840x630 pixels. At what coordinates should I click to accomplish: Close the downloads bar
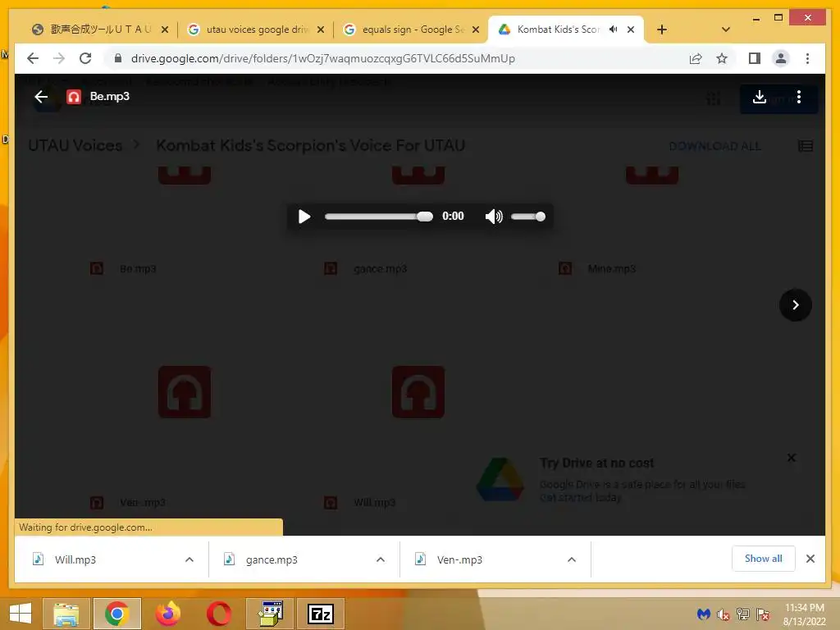point(810,559)
